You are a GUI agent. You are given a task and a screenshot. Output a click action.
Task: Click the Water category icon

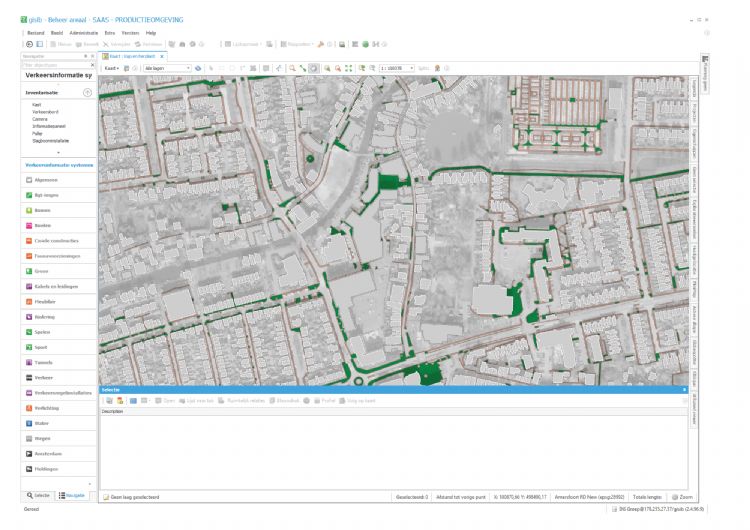coord(27,423)
